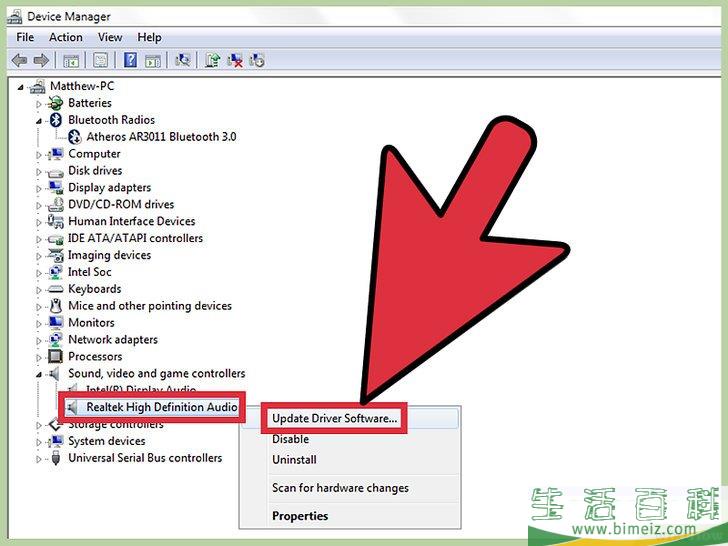
Task: Collapse Sound, video and game controllers node
Action: click(x=39, y=375)
